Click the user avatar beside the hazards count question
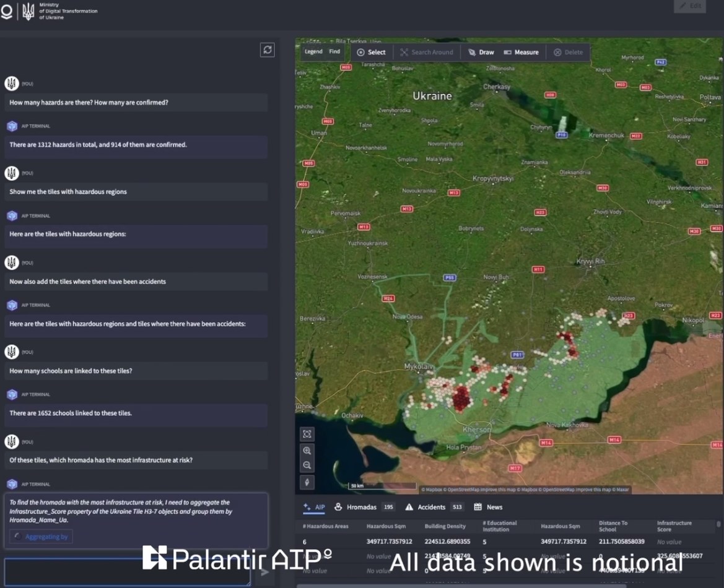 coord(12,84)
